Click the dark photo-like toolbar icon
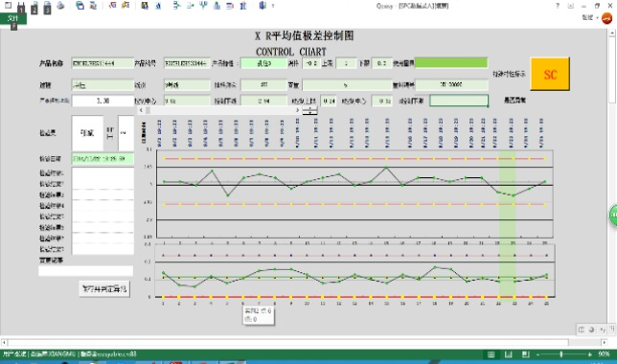 click(x=145, y=6)
